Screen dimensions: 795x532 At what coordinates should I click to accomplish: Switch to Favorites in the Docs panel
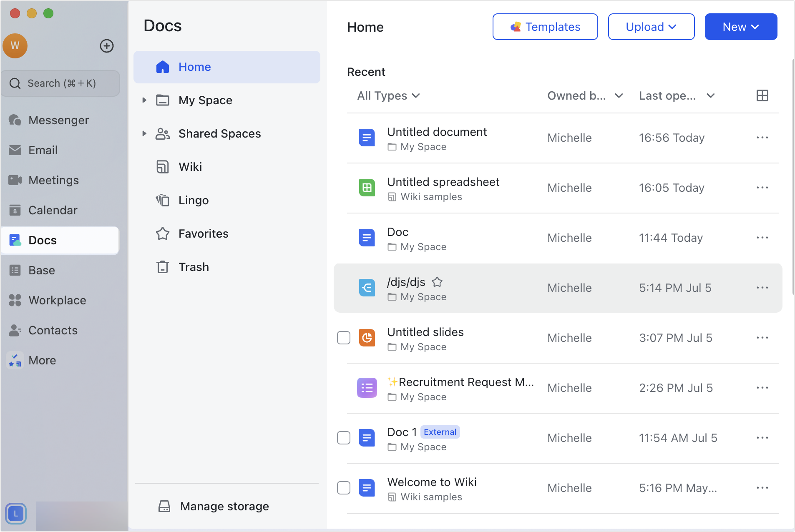(203, 233)
